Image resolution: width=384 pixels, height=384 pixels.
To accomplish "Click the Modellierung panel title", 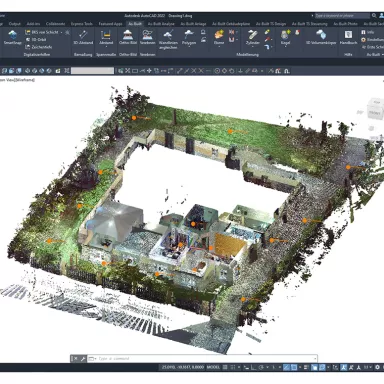I will (x=248, y=54).
